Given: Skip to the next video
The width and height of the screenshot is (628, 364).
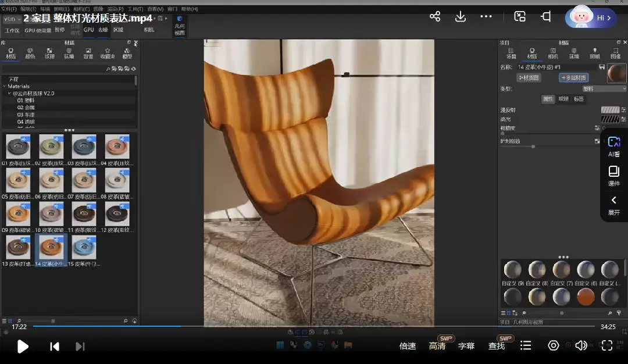Looking at the screenshot, I should [80, 347].
